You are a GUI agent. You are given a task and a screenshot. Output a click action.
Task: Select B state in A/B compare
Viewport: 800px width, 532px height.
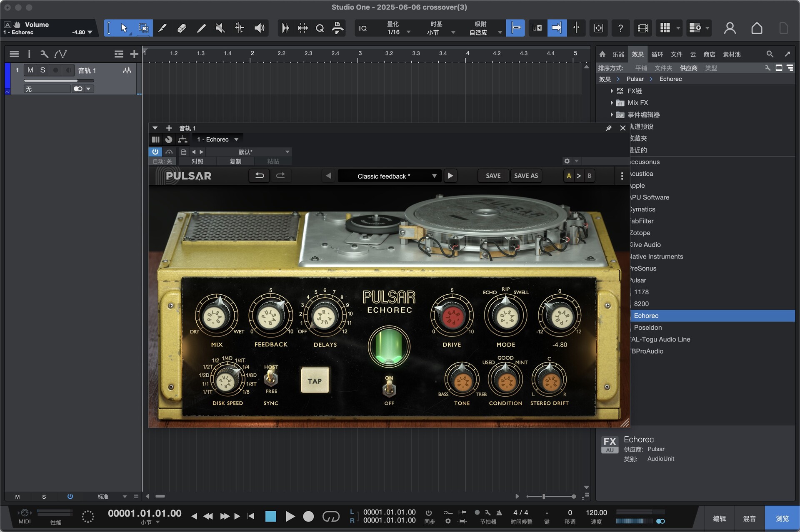589,176
